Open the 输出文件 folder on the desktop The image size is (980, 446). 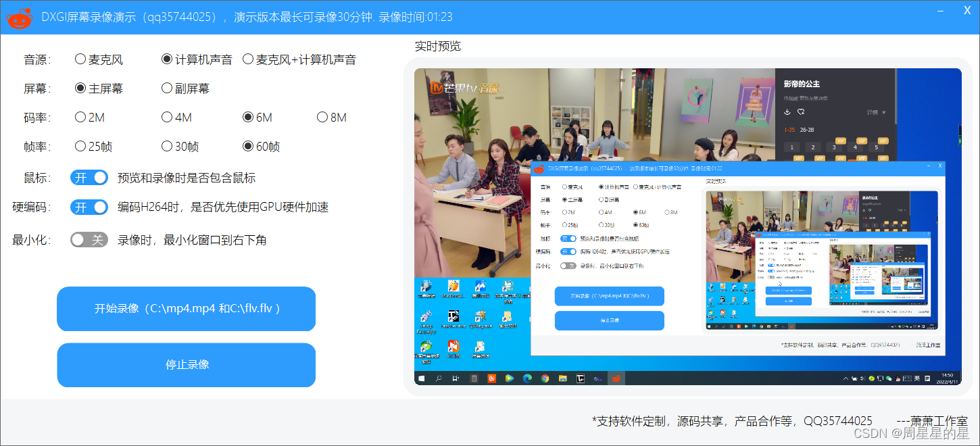[507, 316]
